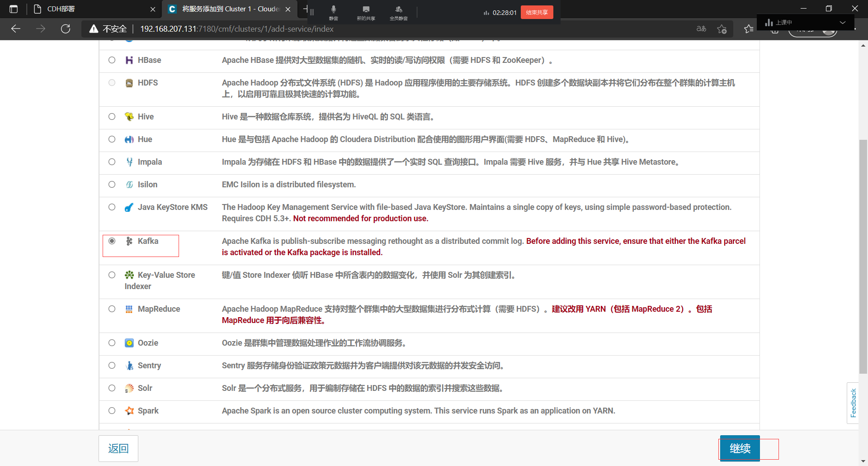
Task: Click the Kafka service icon
Action: [129, 241]
